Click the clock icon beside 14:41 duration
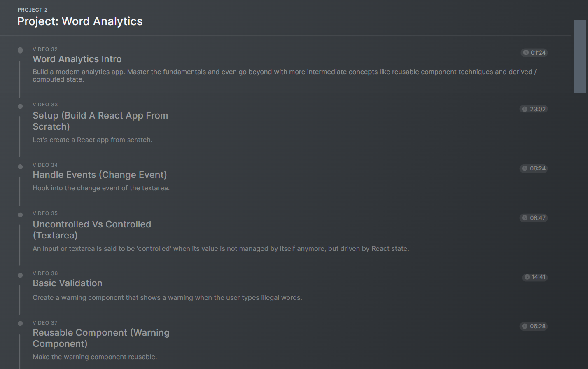The image size is (588, 369). click(x=527, y=277)
